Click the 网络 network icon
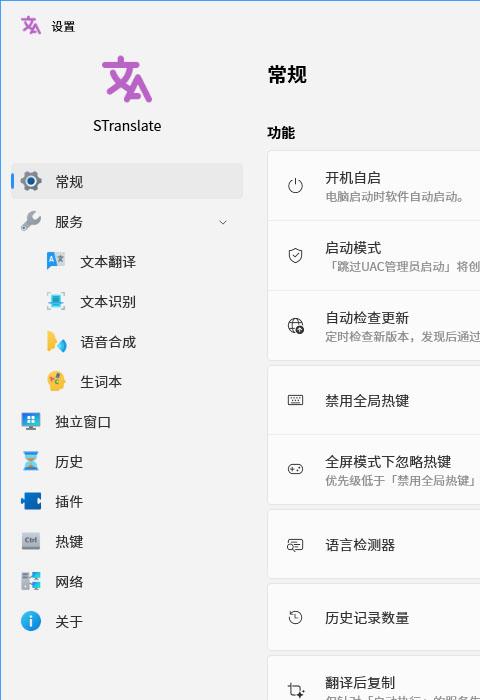This screenshot has width=480, height=700. pyautogui.click(x=31, y=581)
